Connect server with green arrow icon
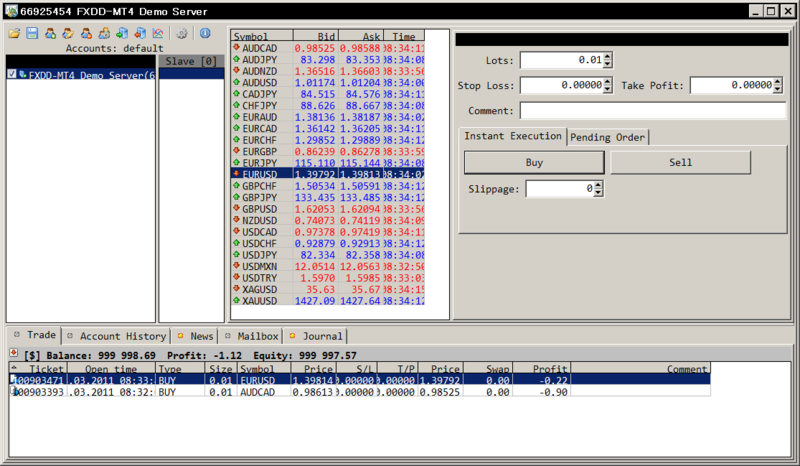800x466 pixels. 122,34
